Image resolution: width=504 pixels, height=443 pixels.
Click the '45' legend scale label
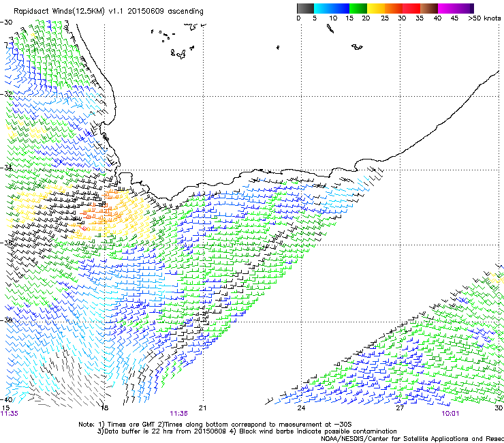tap(454, 18)
